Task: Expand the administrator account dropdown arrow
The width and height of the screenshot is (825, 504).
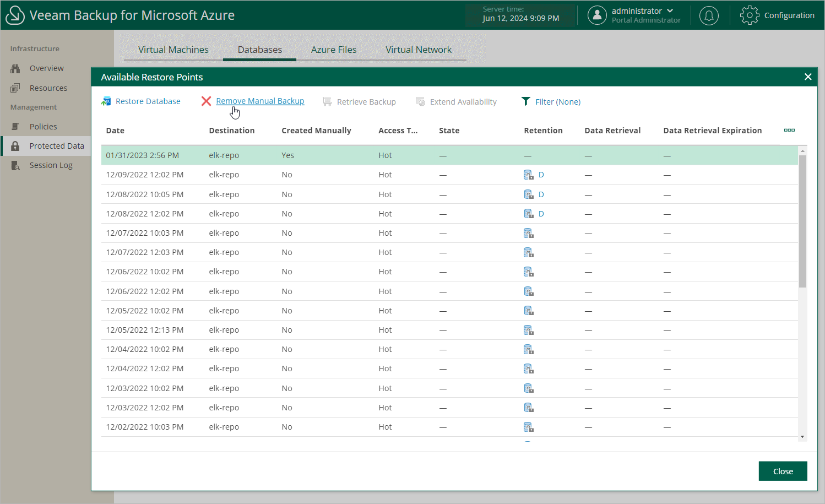Action: 670,11
